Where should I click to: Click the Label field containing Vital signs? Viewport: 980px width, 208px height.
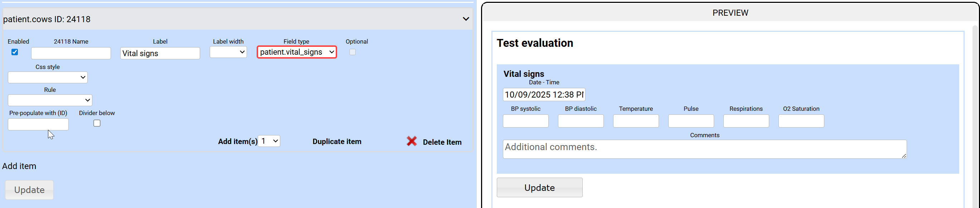160,53
